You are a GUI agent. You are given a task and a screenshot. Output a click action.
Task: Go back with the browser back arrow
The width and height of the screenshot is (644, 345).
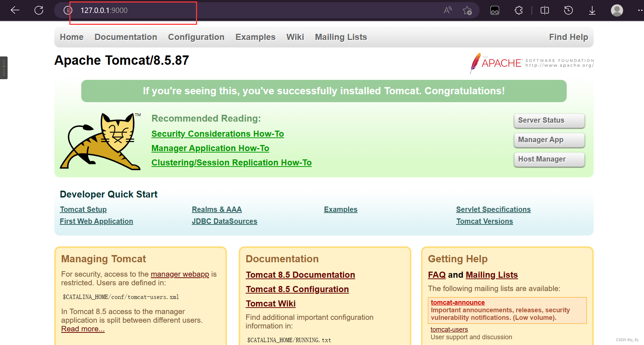pos(15,10)
